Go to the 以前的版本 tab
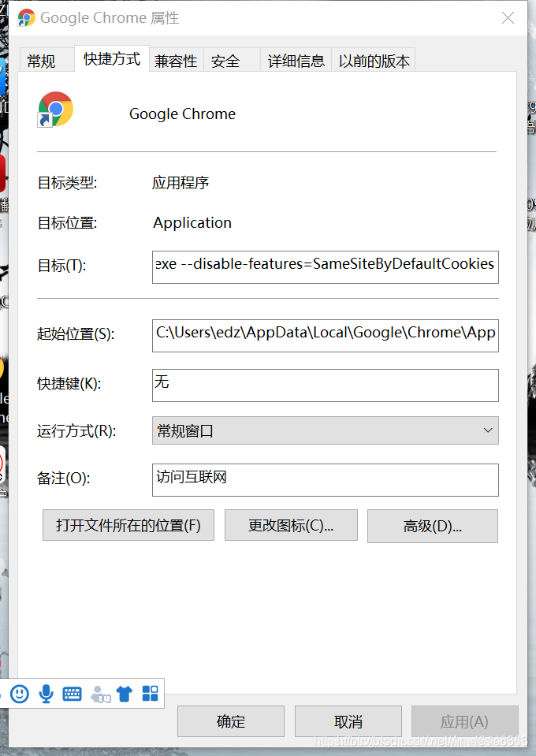Screen dimensions: 536x756 click(374, 61)
